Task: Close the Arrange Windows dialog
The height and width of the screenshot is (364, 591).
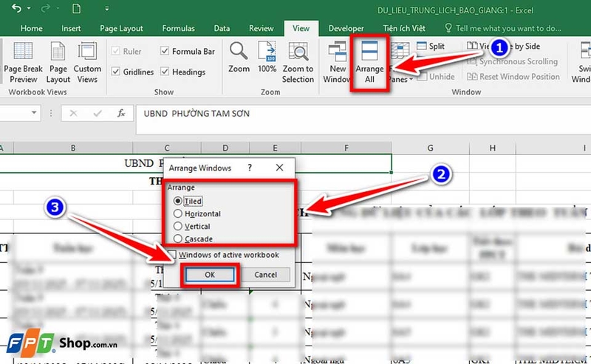Action: pos(279,168)
